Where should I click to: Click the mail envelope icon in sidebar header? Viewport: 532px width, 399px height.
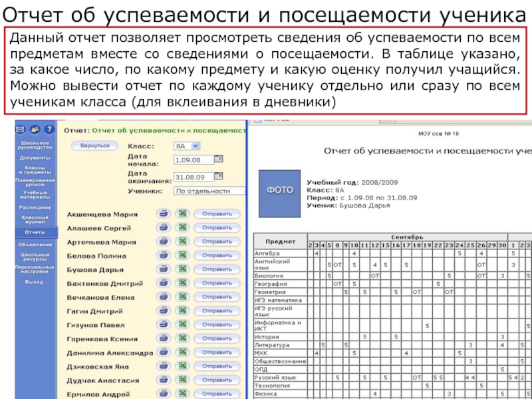coord(20,130)
